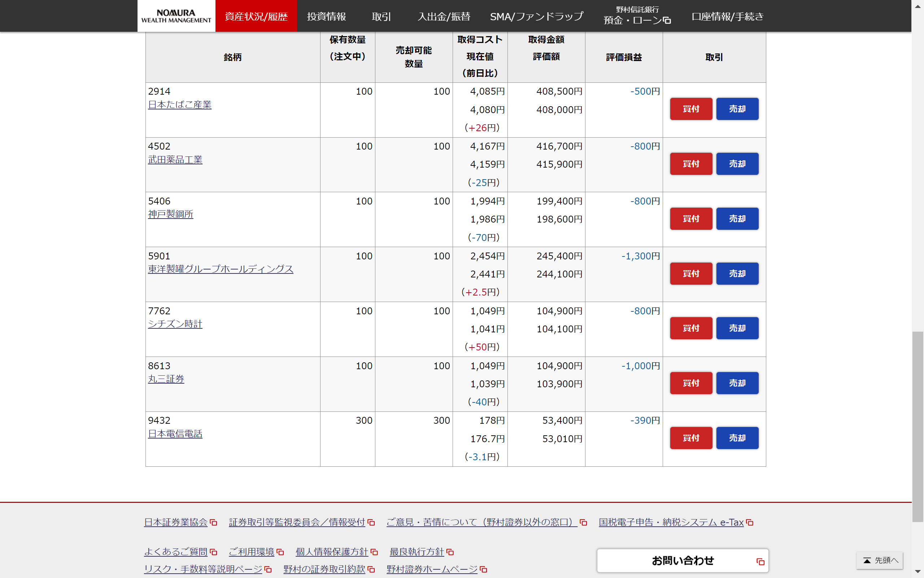Click external-link icon next to 野村の証券取引約款
The width and height of the screenshot is (924, 578).
pyautogui.click(x=371, y=570)
